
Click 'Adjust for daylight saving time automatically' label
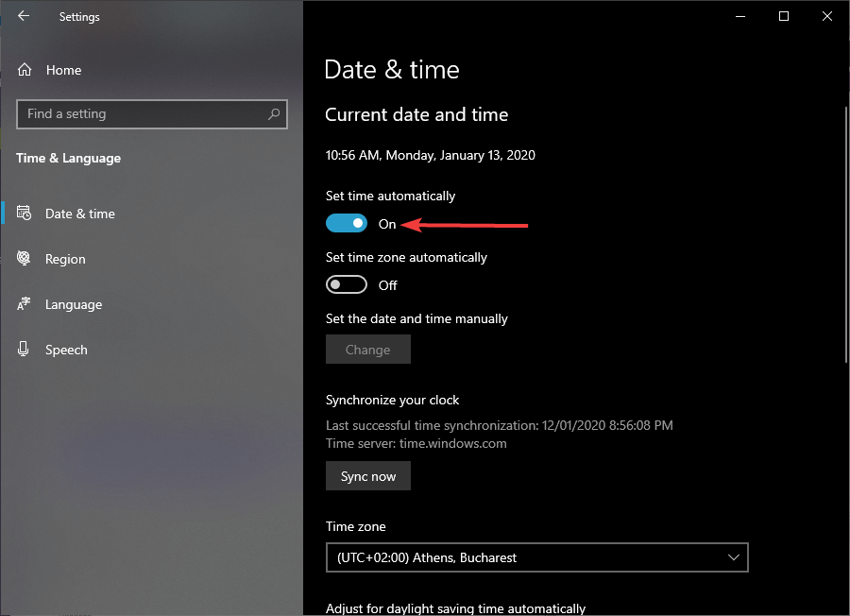[x=455, y=608]
